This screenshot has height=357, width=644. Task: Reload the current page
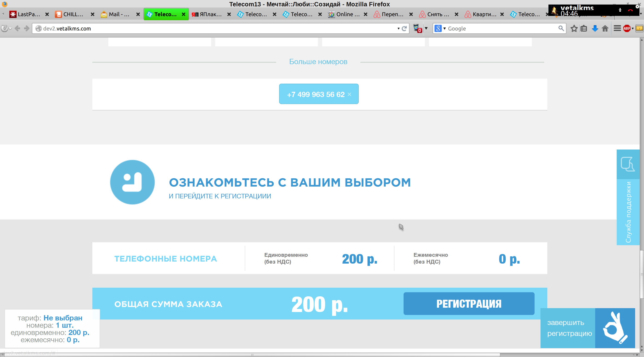pyautogui.click(x=404, y=28)
